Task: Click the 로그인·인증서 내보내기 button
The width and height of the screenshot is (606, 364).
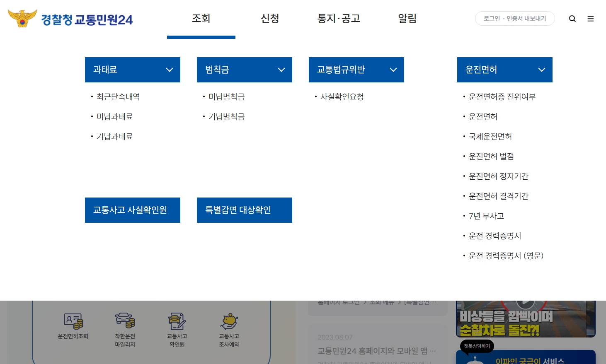Action: (x=515, y=18)
